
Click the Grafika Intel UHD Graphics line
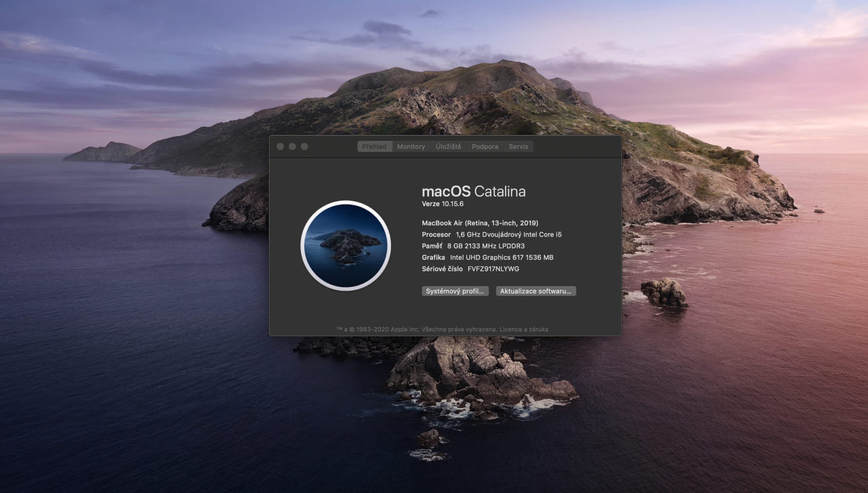pos(487,257)
